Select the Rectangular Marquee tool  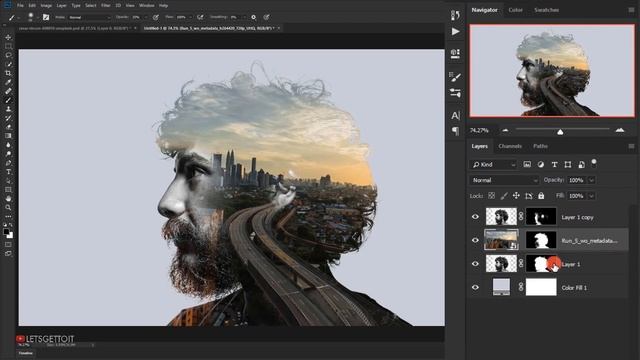click(x=8, y=47)
